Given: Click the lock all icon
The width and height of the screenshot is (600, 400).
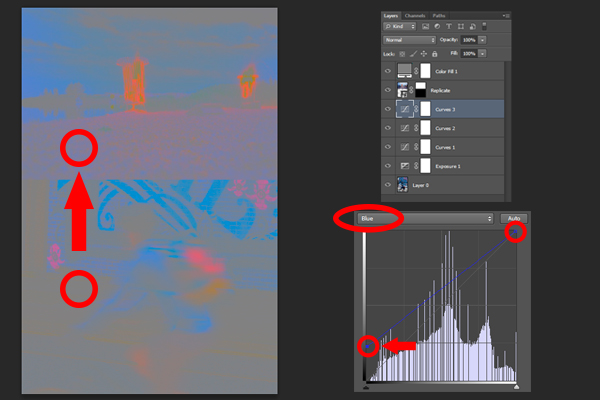Looking at the screenshot, I should (x=435, y=54).
